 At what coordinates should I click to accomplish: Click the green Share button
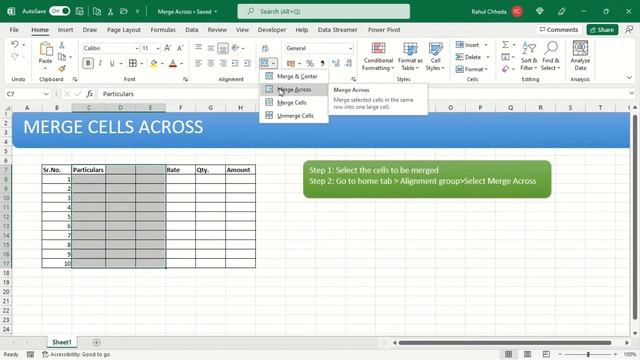(x=602, y=30)
